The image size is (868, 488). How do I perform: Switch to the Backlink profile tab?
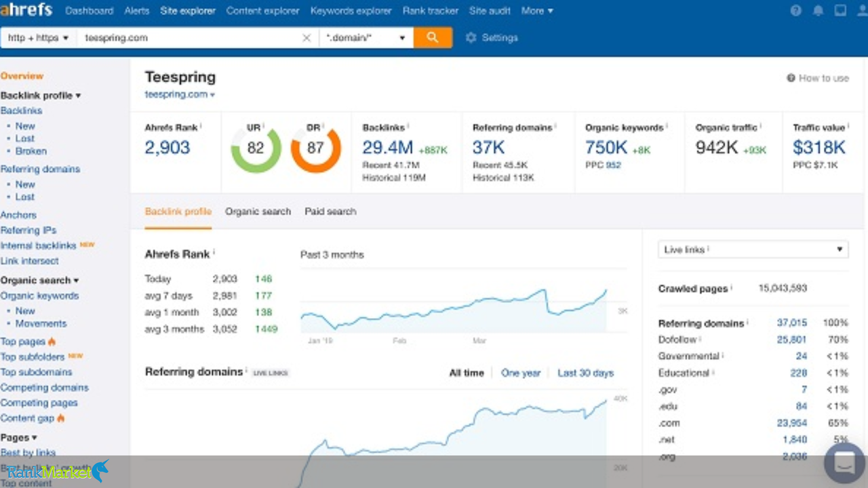[x=178, y=211]
